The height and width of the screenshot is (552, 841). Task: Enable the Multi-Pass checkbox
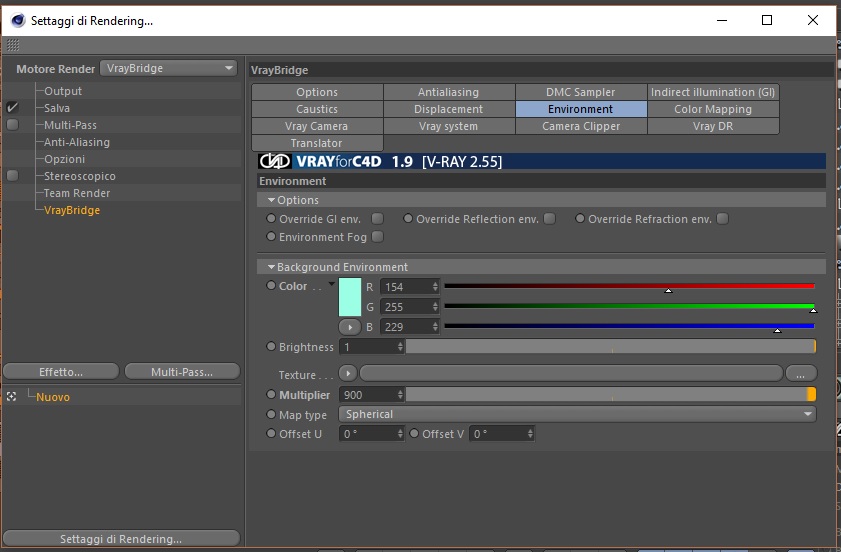tap(12, 125)
